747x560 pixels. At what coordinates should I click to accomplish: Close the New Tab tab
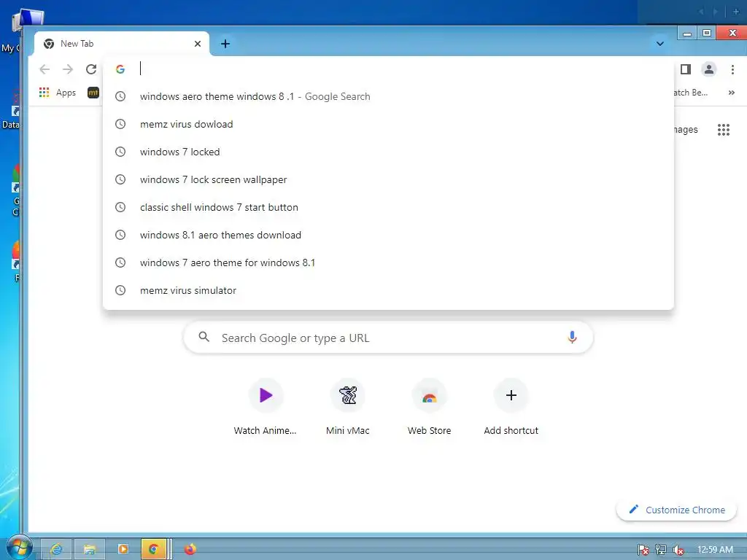point(198,44)
